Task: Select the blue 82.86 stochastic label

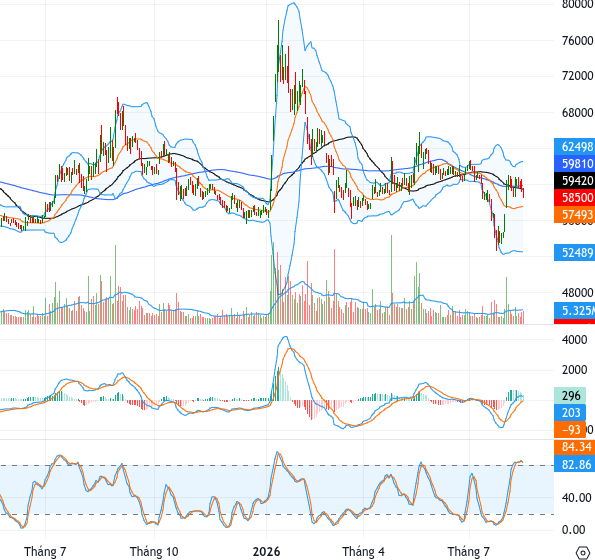Action: (575, 464)
